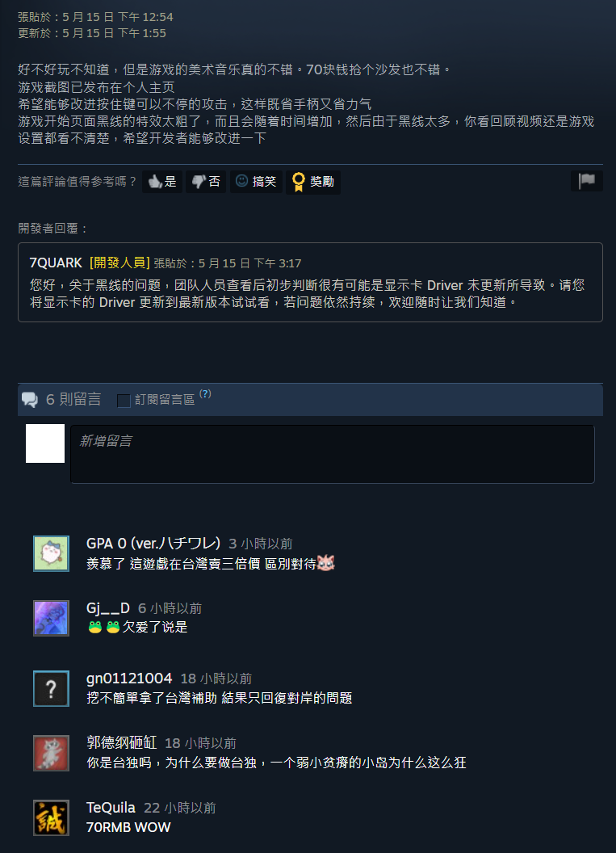Give an award via 獎勵 button
The height and width of the screenshot is (853, 616).
tap(313, 182)
